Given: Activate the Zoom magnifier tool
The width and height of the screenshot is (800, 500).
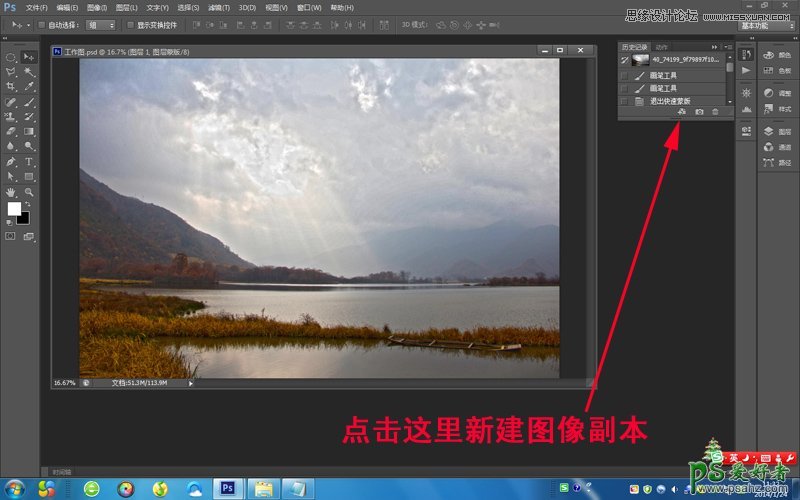Looking at the screenshot, I should [x=29, y=191].
